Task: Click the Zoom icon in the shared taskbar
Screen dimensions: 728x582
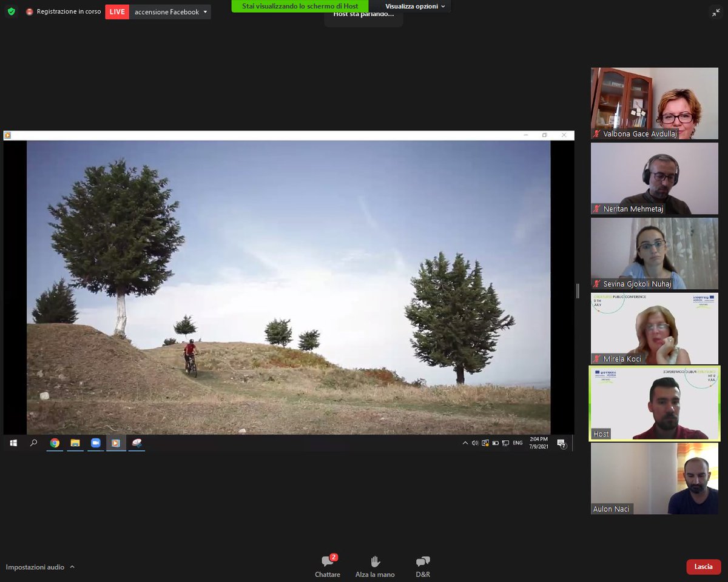Action: point(95,443)
